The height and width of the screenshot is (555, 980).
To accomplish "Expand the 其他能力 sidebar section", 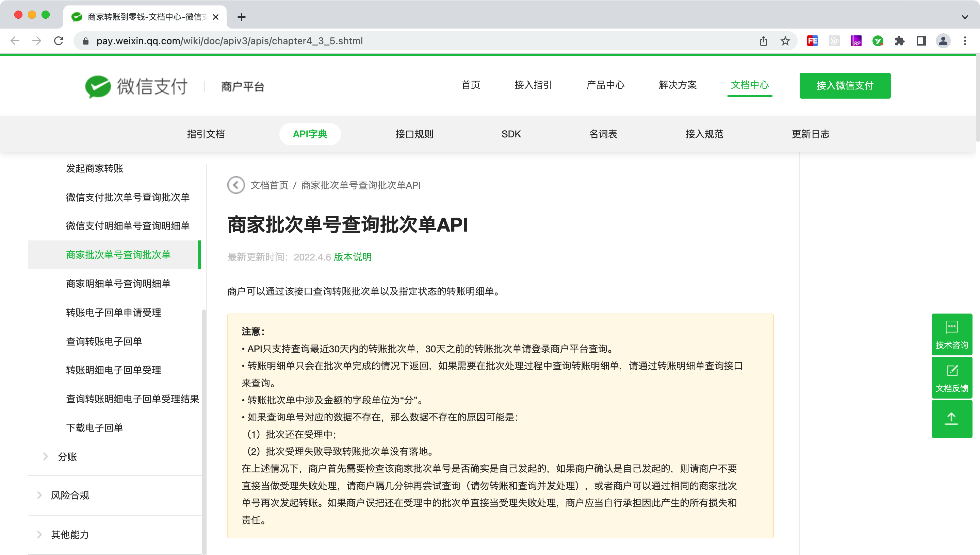I will coord(70,534).
